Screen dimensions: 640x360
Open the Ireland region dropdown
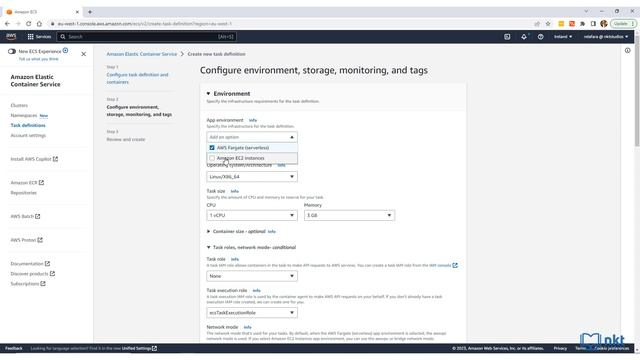coord(562,37)
